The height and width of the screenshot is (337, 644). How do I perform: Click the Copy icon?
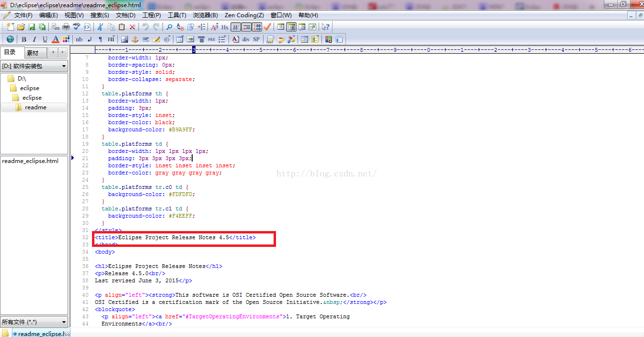[111, 27]
